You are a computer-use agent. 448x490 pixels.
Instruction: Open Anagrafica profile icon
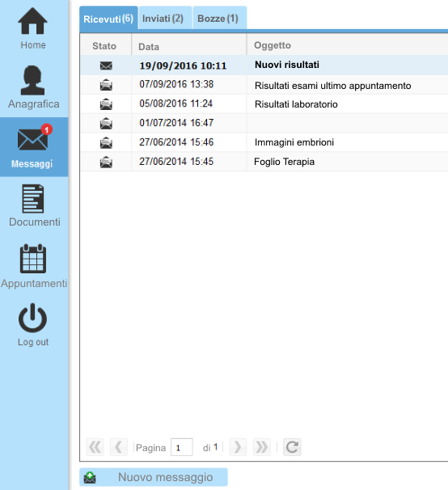pyautogui.click(x=32, y=80)
